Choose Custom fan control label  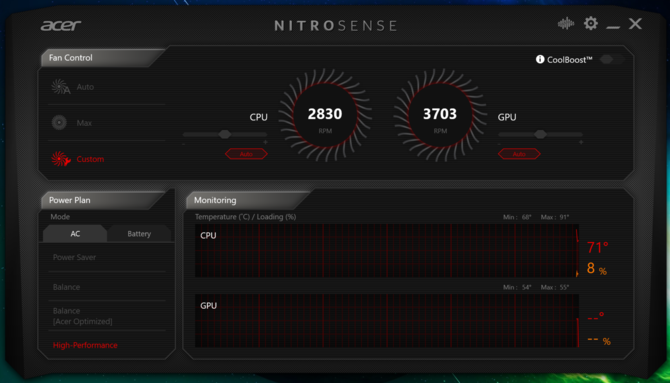coord(90,159)
